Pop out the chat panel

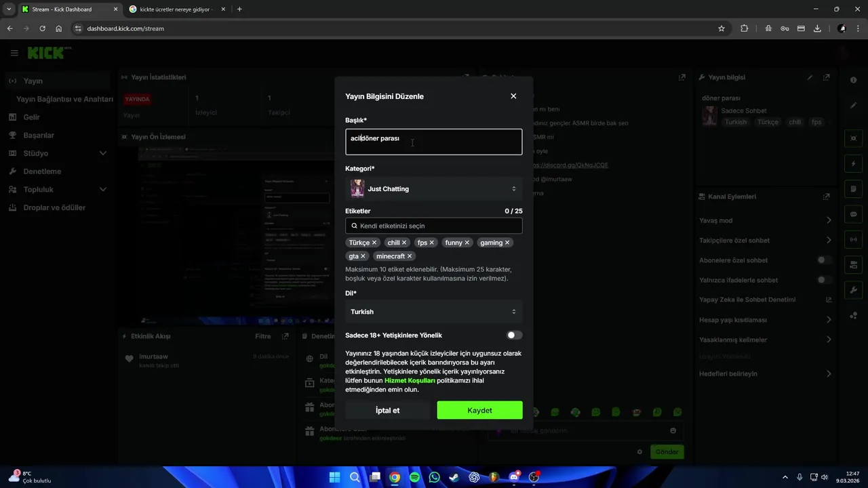tap(682, 77)
